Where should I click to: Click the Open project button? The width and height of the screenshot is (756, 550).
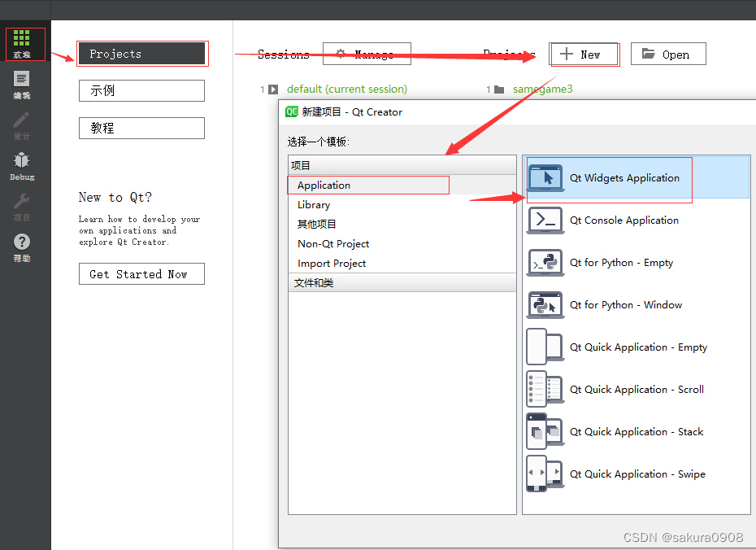click(x=668, y=54)
